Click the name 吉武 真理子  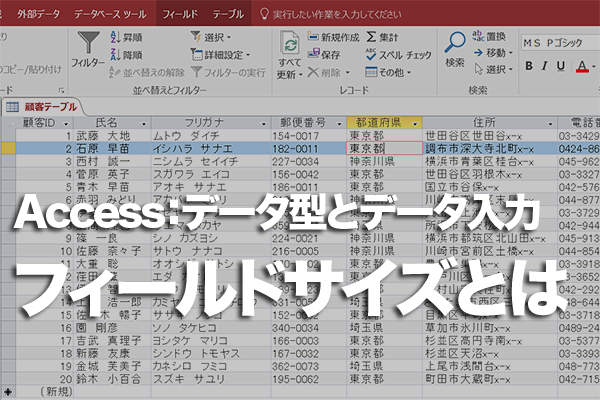pyautogui.click(x=109, y=341)
